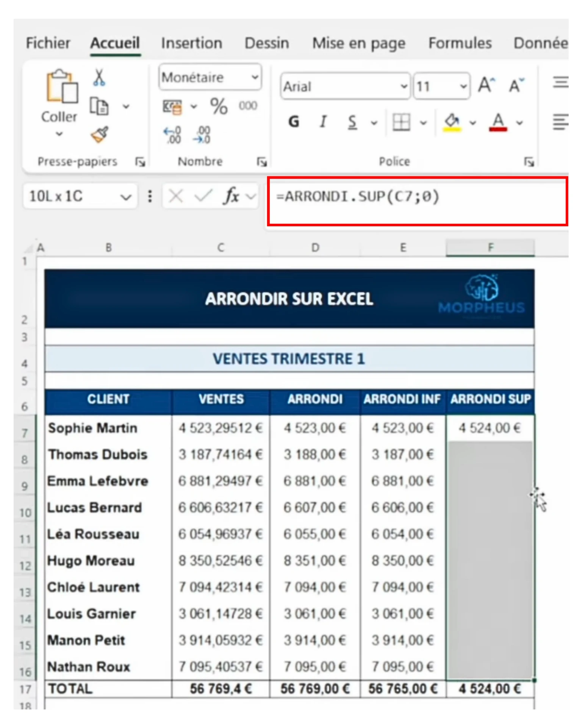Select column C header
The width and height of the screenshot is (582, 728).
click(x=221, y=248)
